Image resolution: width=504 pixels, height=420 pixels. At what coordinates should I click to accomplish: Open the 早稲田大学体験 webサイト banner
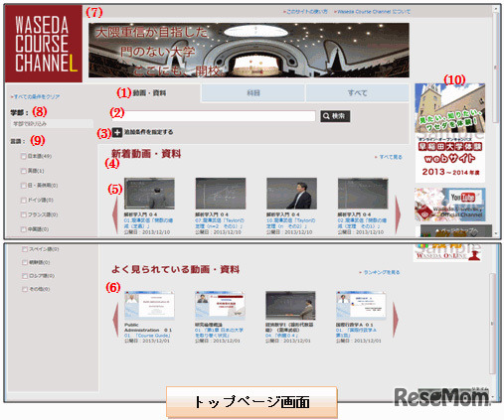(x=450, y=132)
